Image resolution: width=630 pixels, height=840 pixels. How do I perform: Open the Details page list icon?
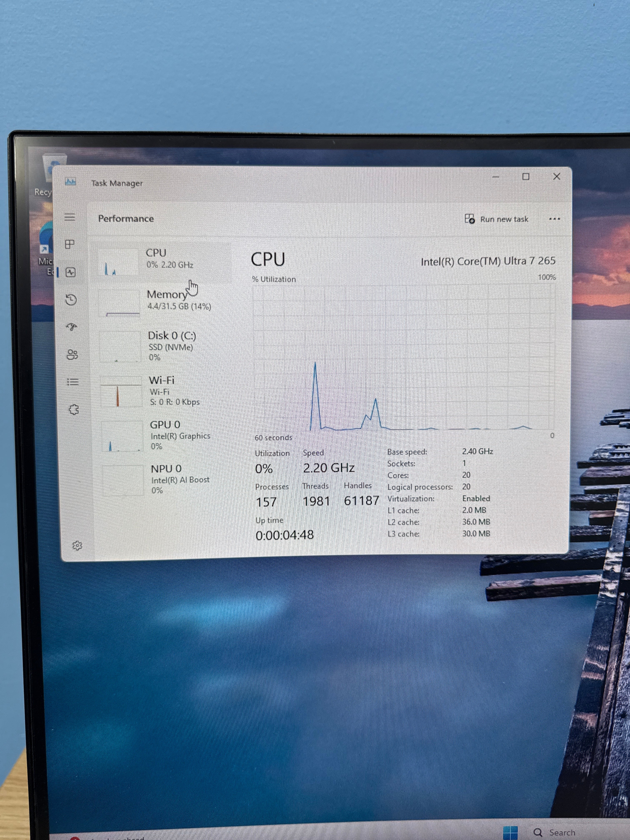coord(73,382)
